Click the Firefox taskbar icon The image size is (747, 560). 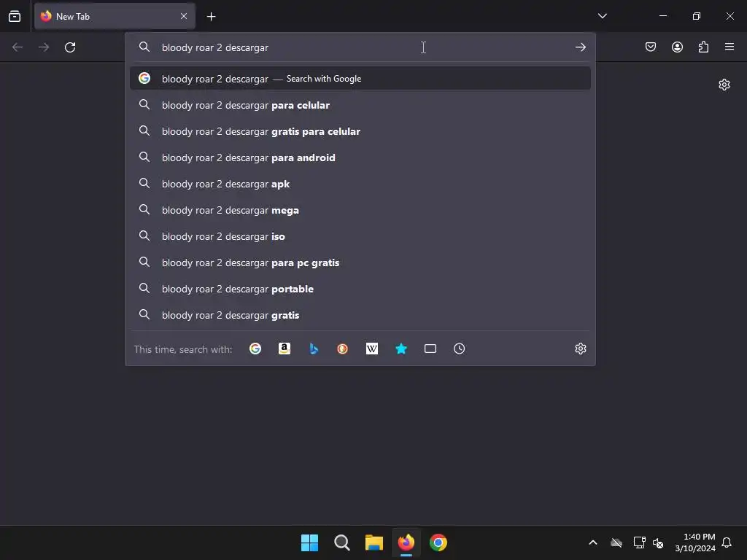pyautogui.click(x=406, y=542)
